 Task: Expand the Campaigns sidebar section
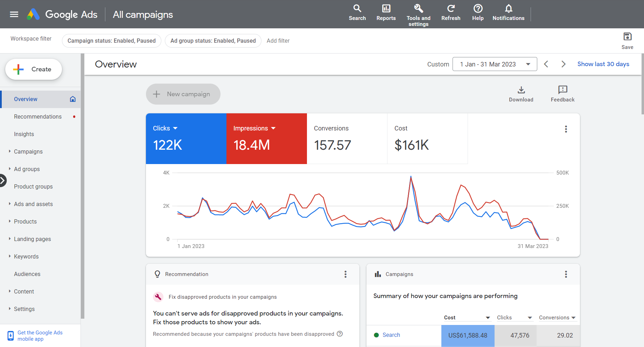coord(10,151)
